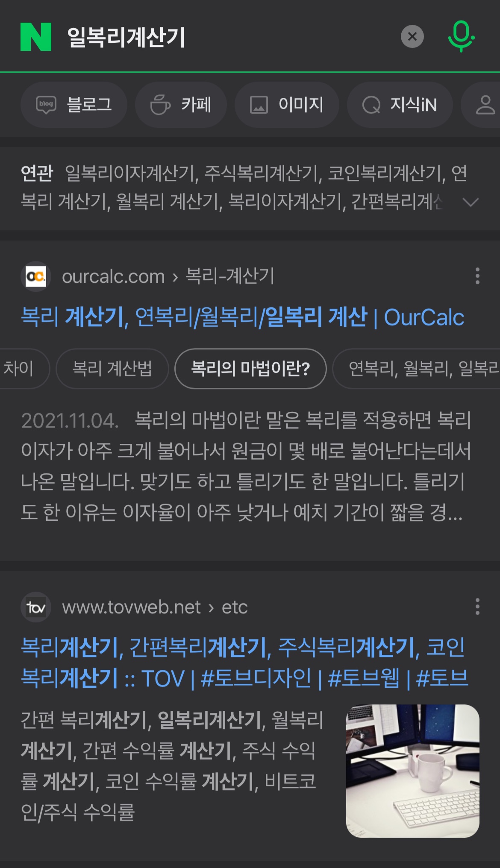Tap the tovweb.net TOV favicon
The image size is (500, 868).
[36, 607]
